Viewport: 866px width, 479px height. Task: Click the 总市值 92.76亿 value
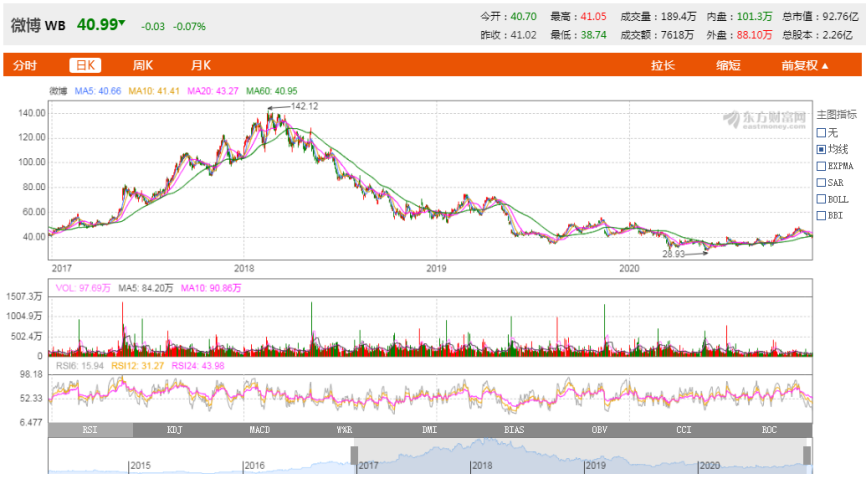[x=839, y=17]
